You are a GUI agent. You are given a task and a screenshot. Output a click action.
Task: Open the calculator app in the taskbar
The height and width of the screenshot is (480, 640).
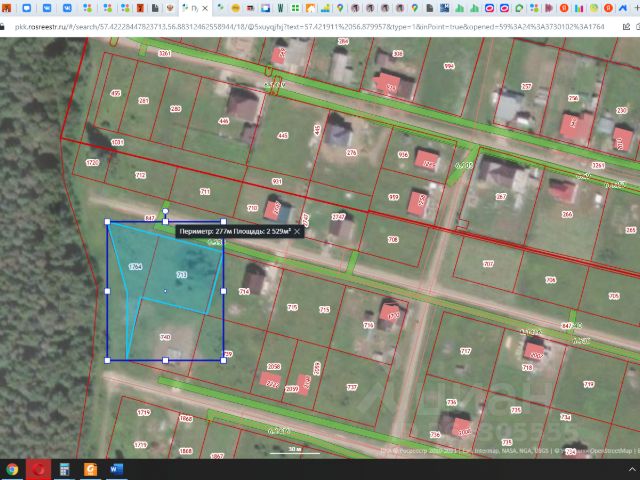pyautogui.click(x=64, y=468)
